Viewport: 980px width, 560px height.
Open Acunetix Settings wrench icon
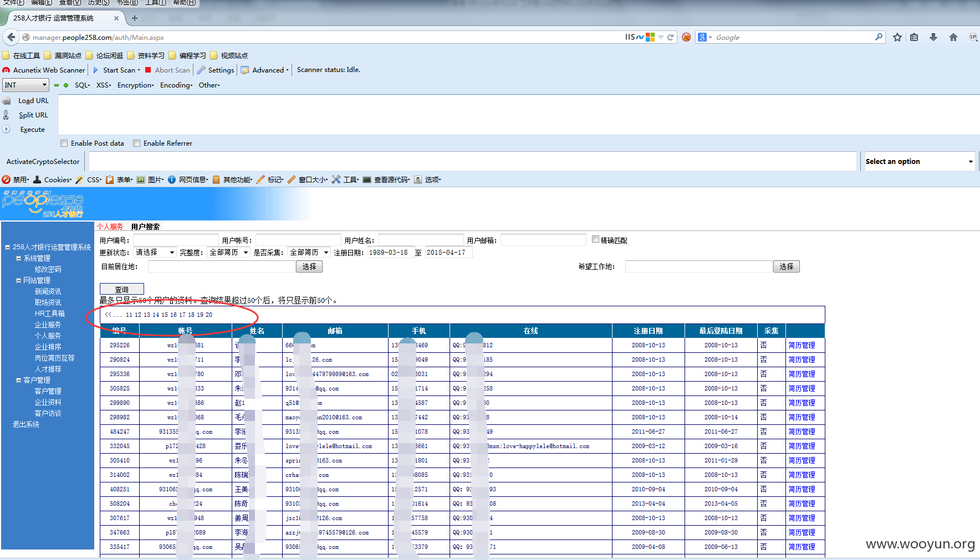[x=201, y=70]
